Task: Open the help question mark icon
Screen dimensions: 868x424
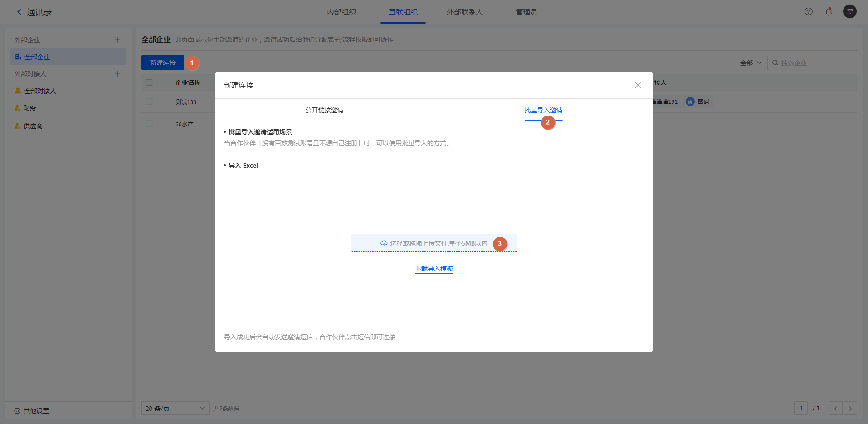Action: 808,12
